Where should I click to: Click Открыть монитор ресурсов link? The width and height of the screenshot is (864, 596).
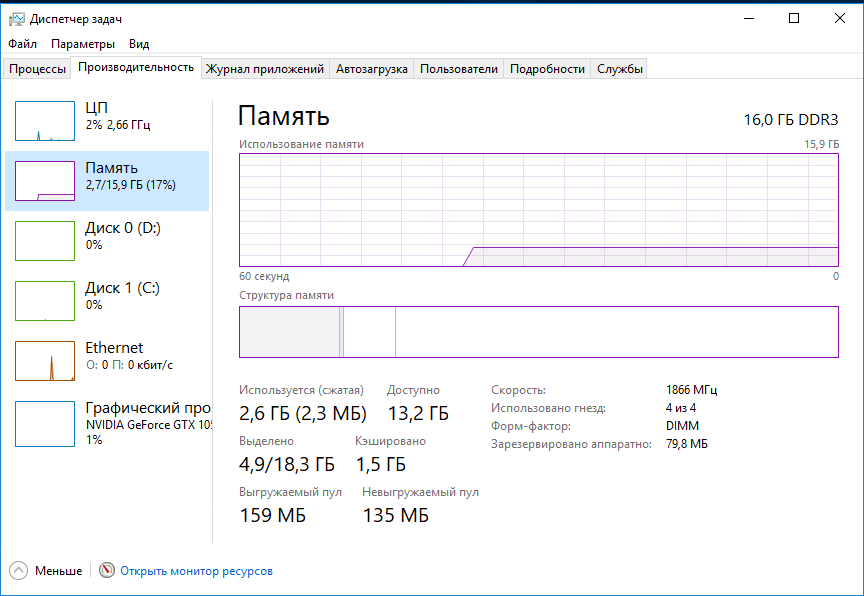pos(196,571)
